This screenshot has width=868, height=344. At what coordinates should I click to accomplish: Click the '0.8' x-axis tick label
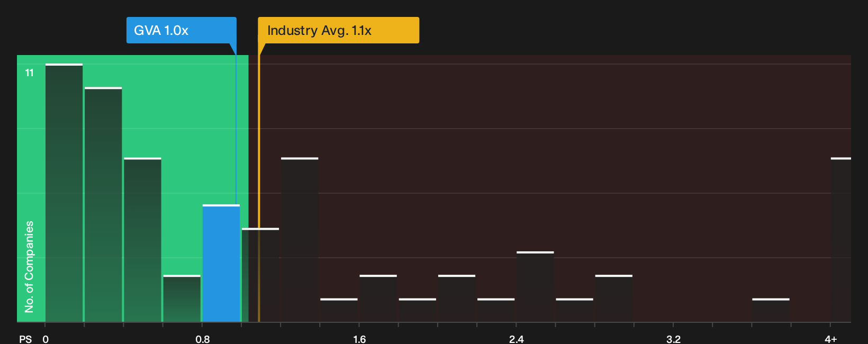203,339
